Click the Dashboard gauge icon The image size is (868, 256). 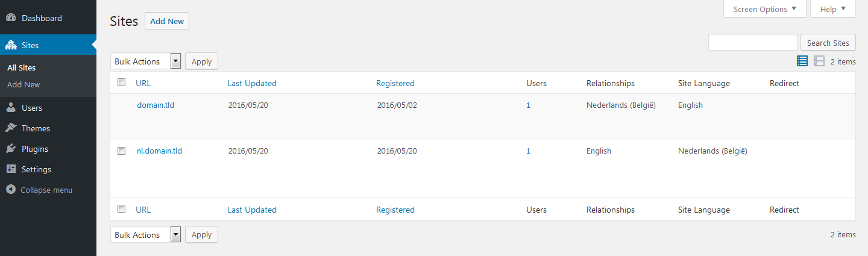tap(11, 18)
